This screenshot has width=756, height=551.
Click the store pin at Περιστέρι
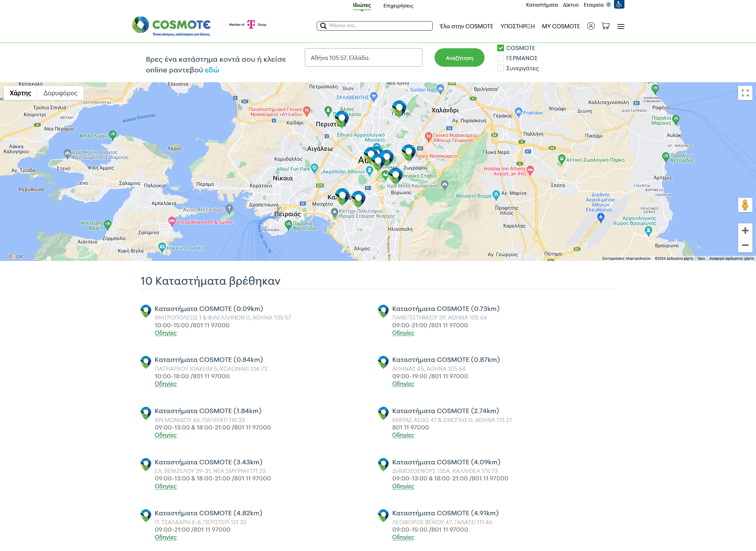[x=341, y=119]
